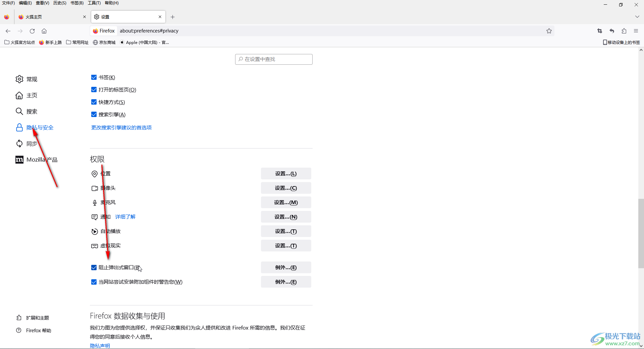Open 虚拟现实 settings button
The height and width of the screenshot is (349, 644).
(286, 246)
